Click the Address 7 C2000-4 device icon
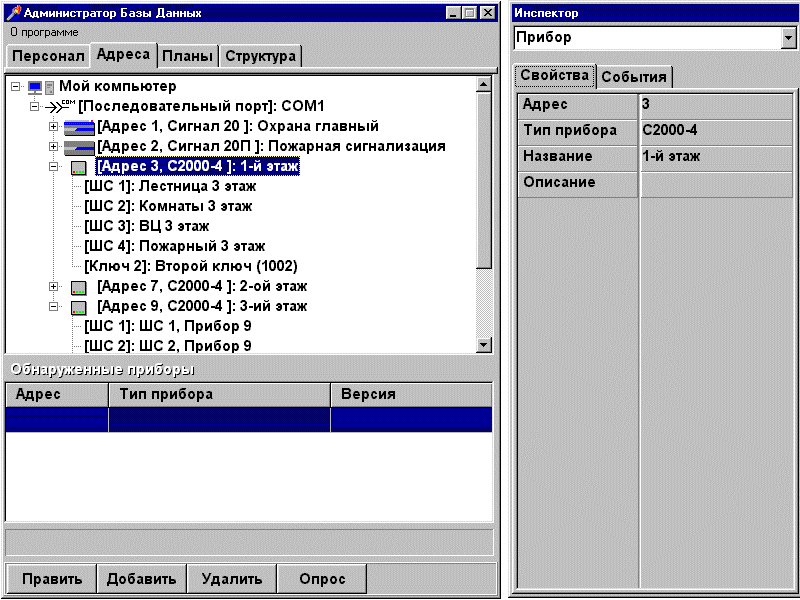Viewport: 800px width, 600px height. click(78, 287)
